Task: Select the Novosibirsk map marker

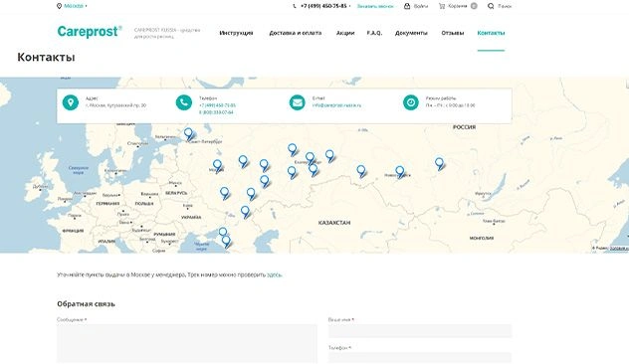Action: click(x=400, y=172)
